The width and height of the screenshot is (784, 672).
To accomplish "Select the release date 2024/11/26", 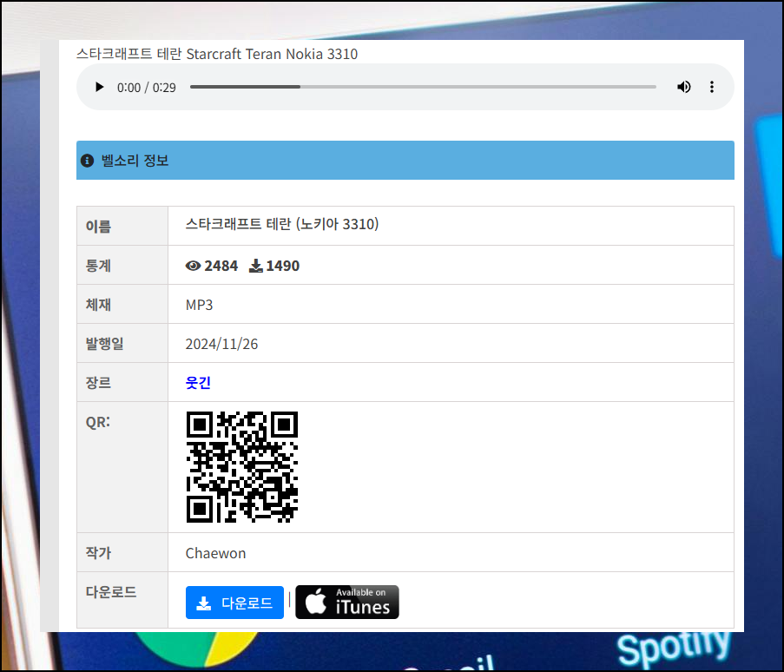I will coord(221,344).
